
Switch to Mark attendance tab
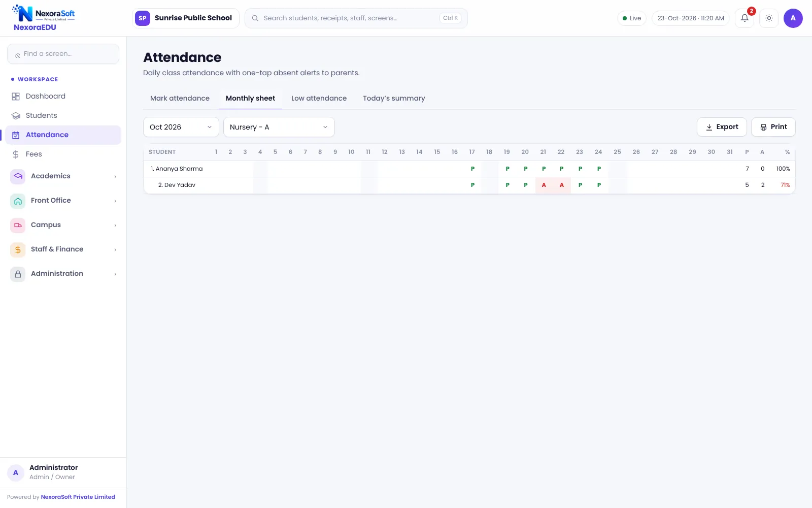coord(180,99)
